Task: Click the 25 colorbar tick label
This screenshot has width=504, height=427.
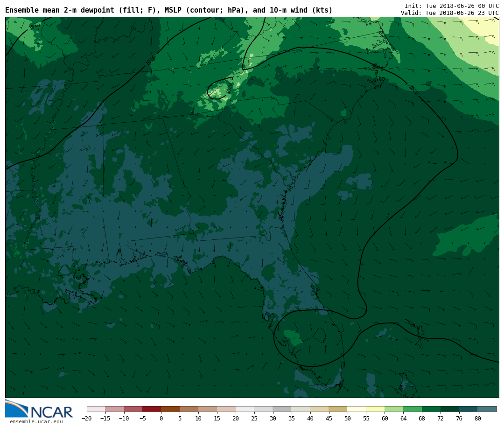Action: pos(254,418)
